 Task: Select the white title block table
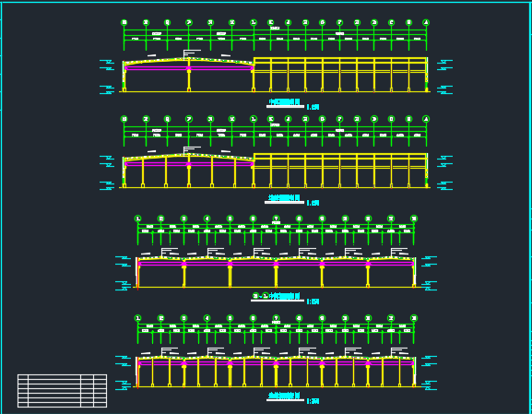pos(62,391)
